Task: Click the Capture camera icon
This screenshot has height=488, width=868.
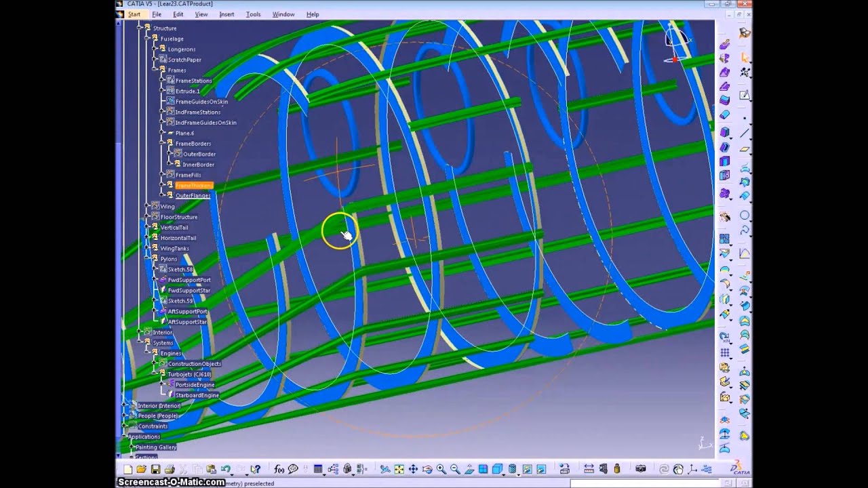Action: [x=641, y=469]
